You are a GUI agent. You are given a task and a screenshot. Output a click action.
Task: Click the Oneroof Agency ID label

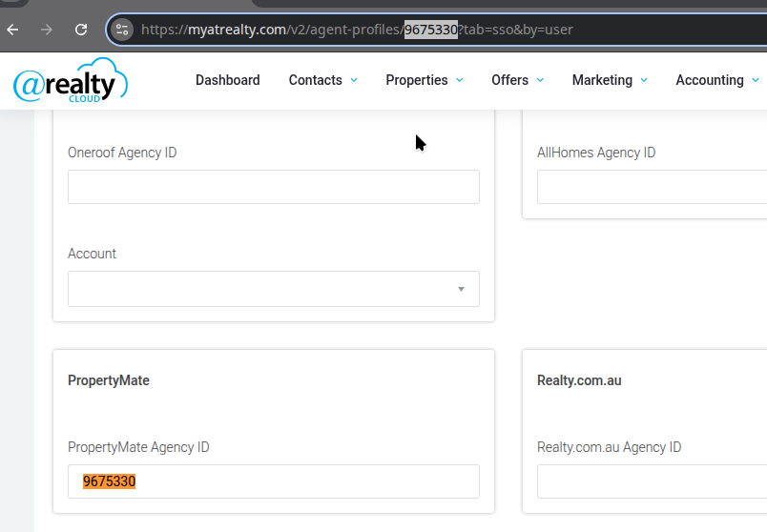click(122, 153)
